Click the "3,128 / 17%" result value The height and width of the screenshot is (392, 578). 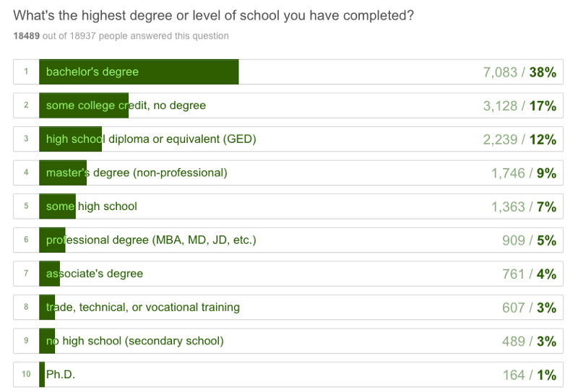519,106
